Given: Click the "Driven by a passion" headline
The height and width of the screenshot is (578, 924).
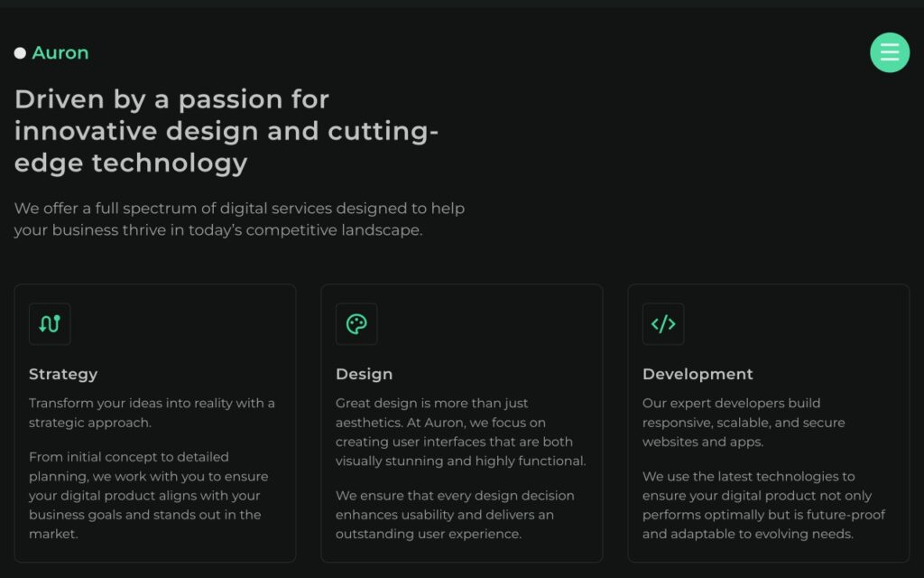Looking at the screenshot, I should pyautogui.click(x=226, y=131).
